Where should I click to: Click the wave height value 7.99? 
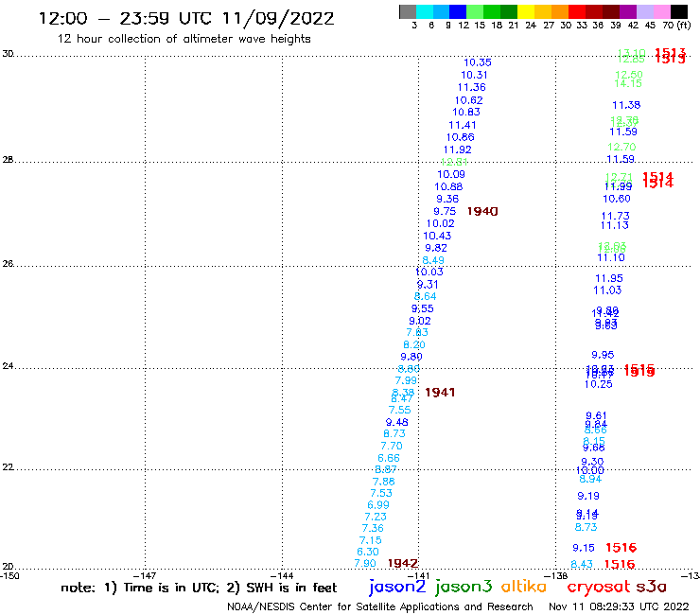[x=406, y=380]
